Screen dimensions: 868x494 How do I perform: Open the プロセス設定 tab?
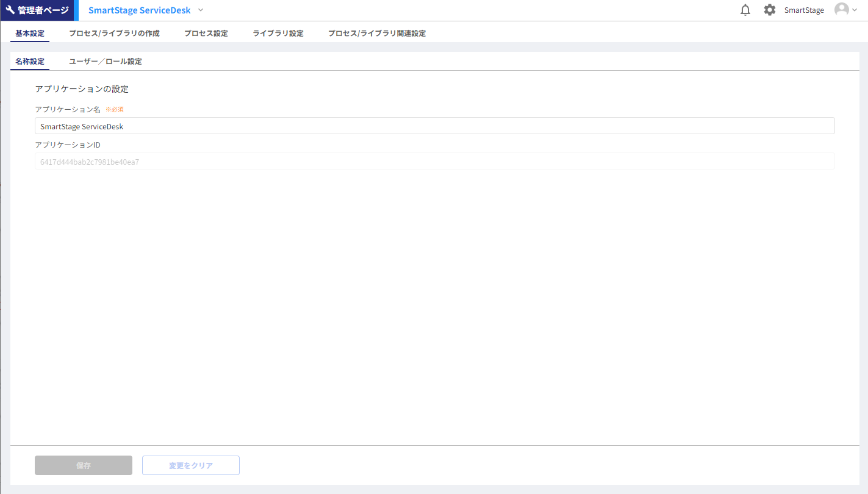click(x=206, y=34)
